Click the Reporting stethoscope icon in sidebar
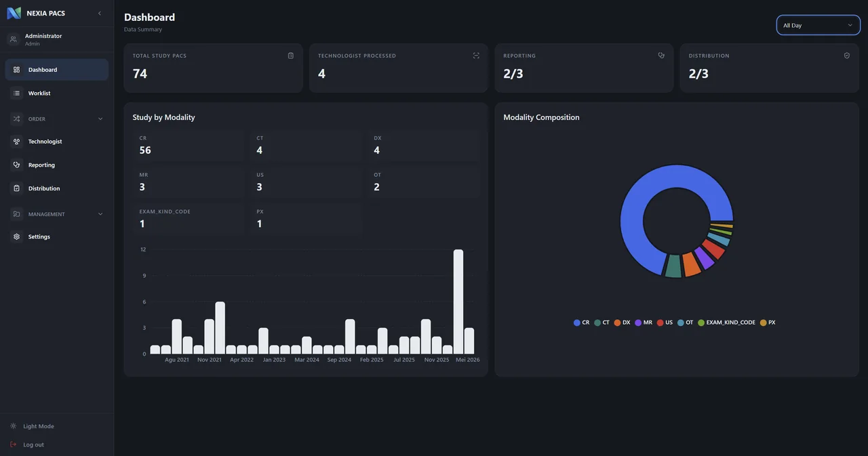868x456 pixels. (x=16, y=165)
